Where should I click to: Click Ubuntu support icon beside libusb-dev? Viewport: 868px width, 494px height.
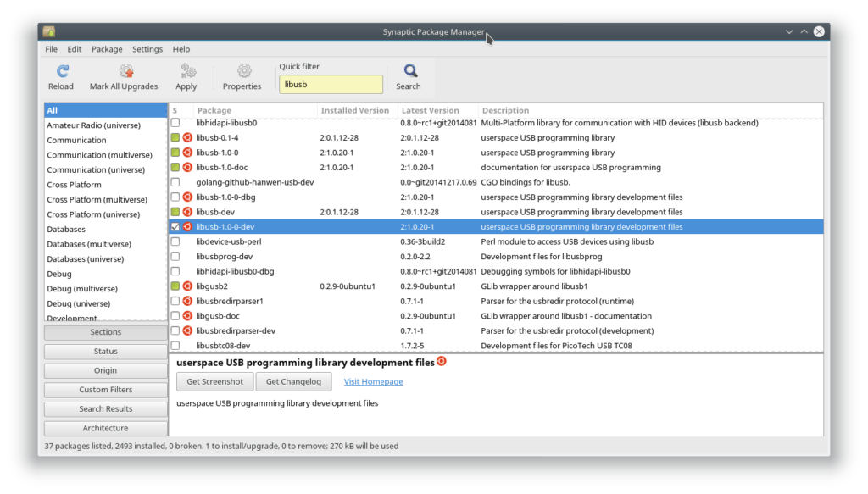click(187, 212)
